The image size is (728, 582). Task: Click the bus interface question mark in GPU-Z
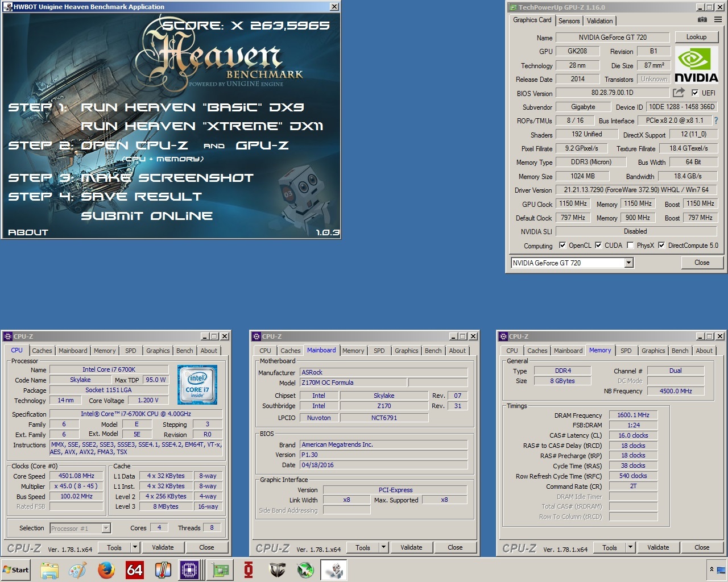click(716, 120)
